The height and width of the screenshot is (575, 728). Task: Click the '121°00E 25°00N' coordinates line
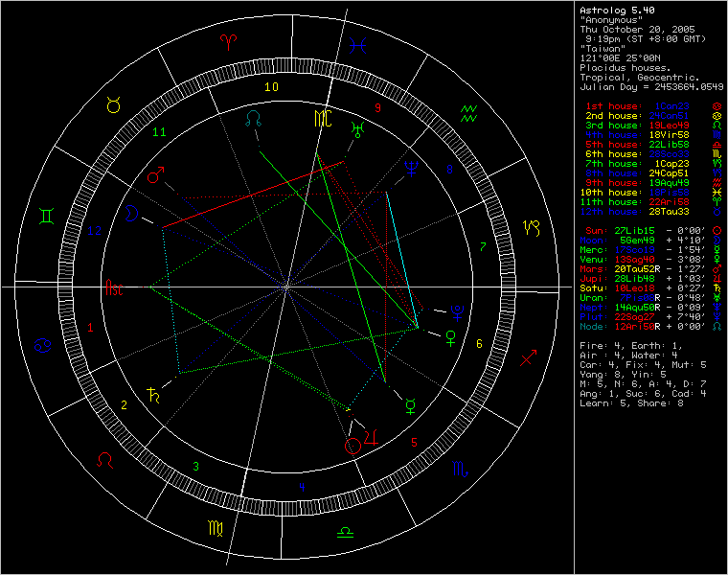tap(620, 58)
